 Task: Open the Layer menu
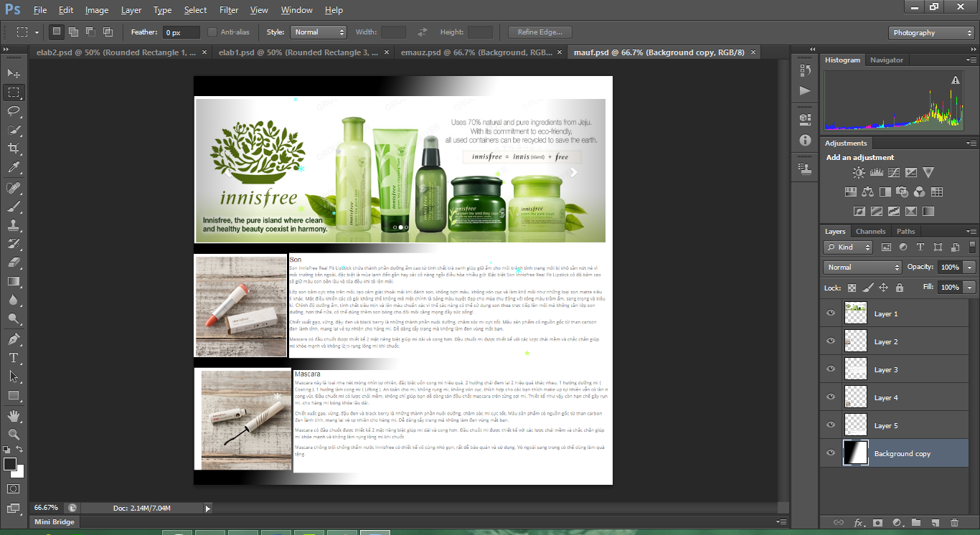coord(131,10)
